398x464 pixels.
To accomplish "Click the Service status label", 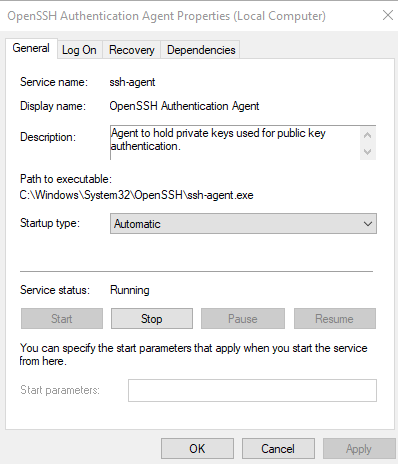I will 55,290.
